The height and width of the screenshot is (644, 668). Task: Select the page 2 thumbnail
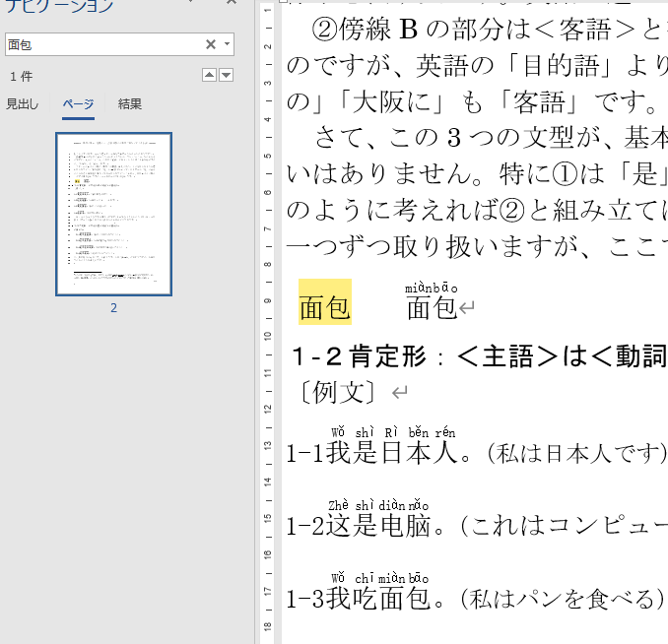pos(113,214)
